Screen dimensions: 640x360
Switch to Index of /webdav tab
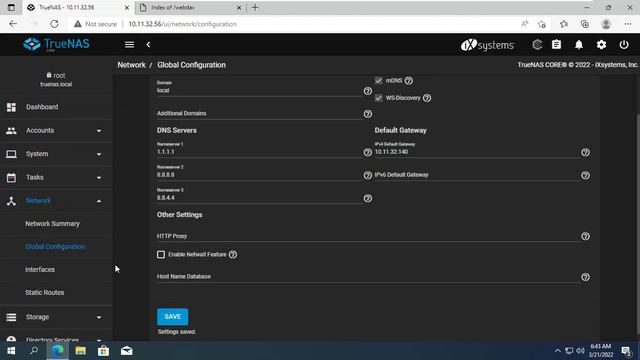[190, 7]
